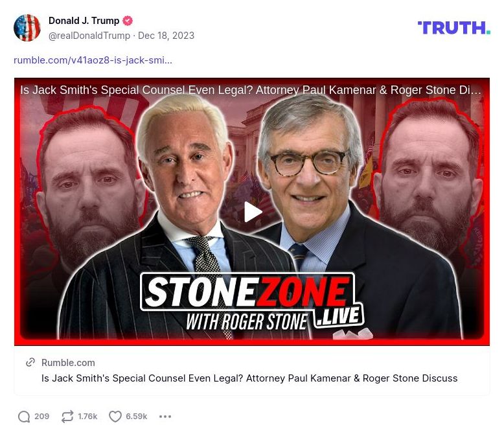Screen dimensions: 504x436
Task: Click the verified badge next to the name
Action: point(128,21)
